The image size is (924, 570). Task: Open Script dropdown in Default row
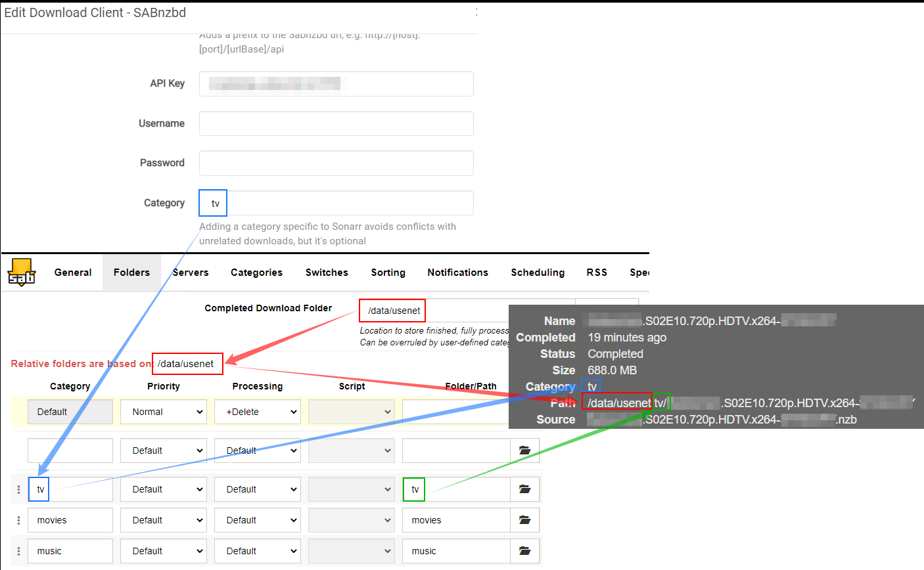click(352, 412)
